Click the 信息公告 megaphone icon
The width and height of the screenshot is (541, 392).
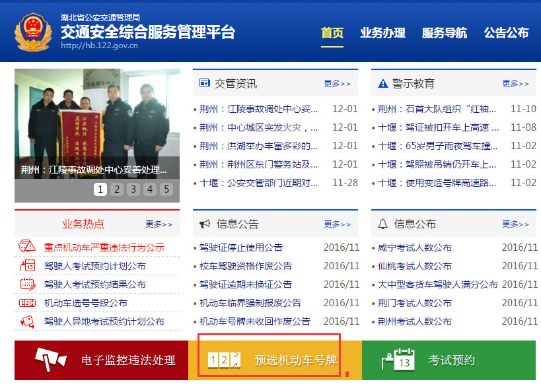pos(205,224)
